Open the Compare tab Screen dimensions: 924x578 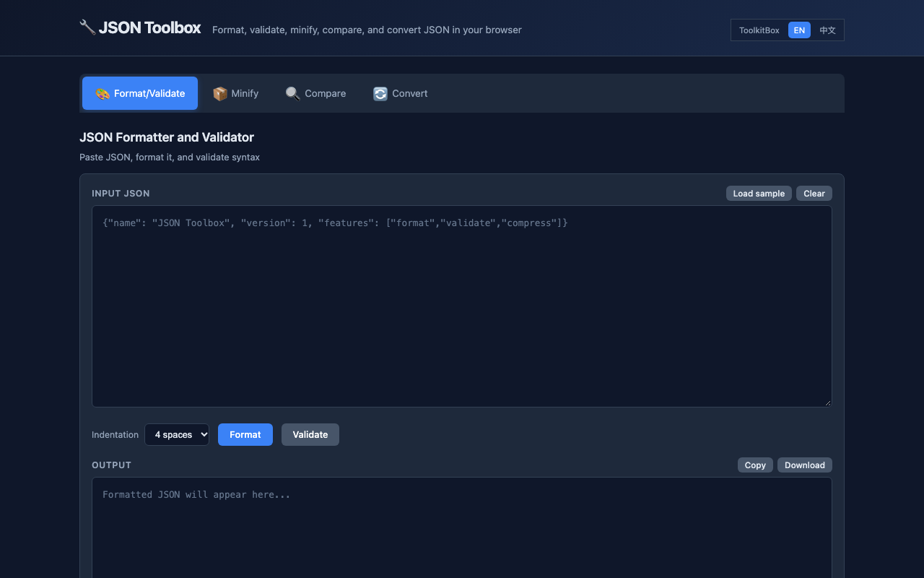[x=316, y=93]
